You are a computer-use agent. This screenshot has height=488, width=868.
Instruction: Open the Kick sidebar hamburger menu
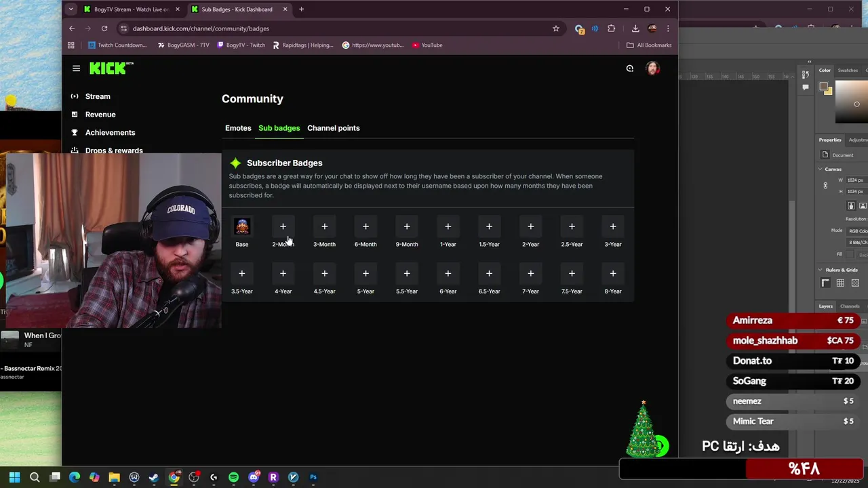tap(76, 68)
